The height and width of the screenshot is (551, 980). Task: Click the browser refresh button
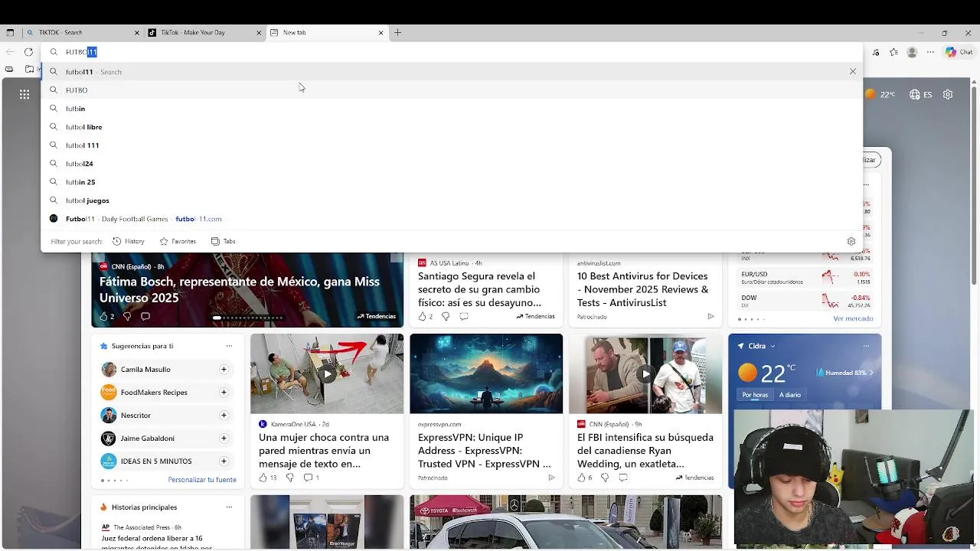coord(28,52)
